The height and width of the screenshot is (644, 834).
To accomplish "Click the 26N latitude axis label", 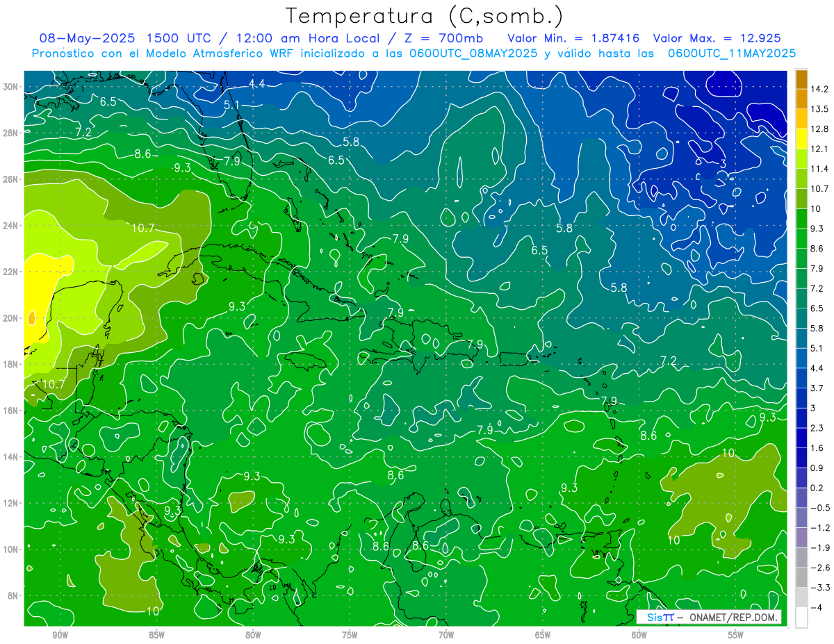I will click(10, 179).
